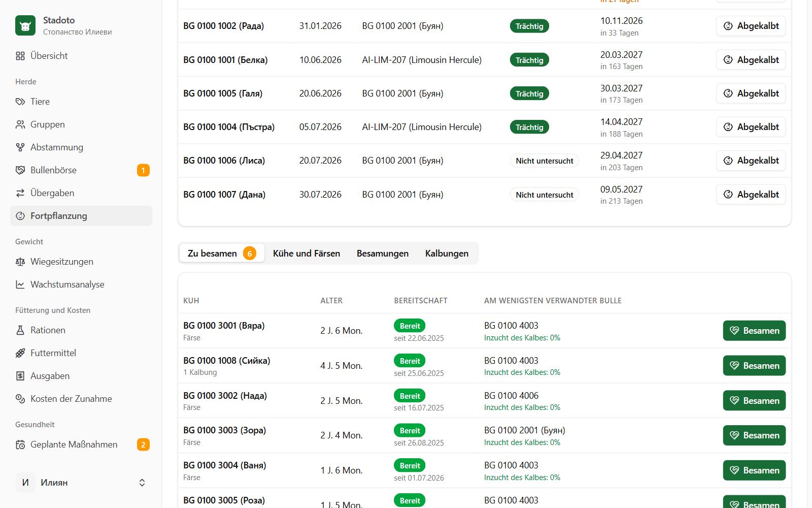The width and height of the screenshot is (812, 508).
Task: Open Abstammung via its pedigree icon
Action: point(20,147)
